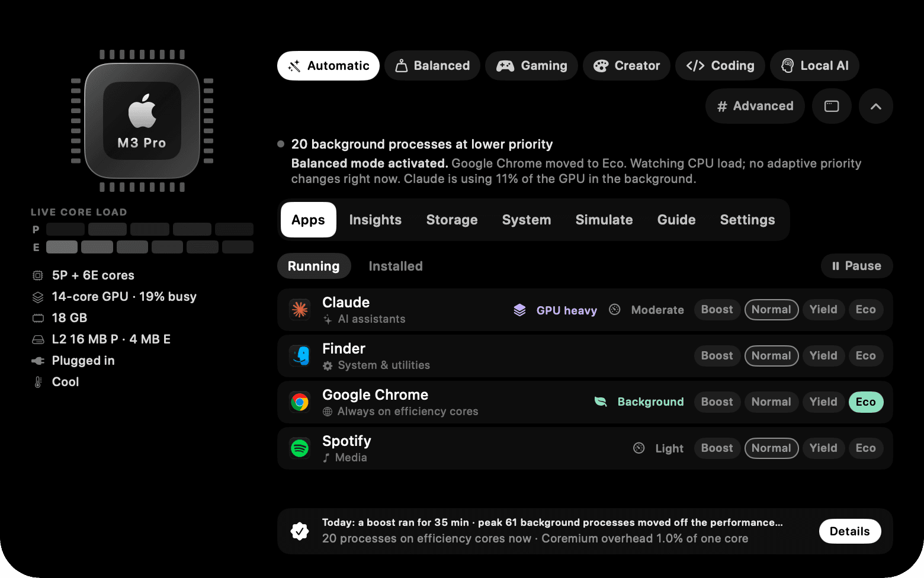Click the Spotify app icon

[x=300, y=448]
